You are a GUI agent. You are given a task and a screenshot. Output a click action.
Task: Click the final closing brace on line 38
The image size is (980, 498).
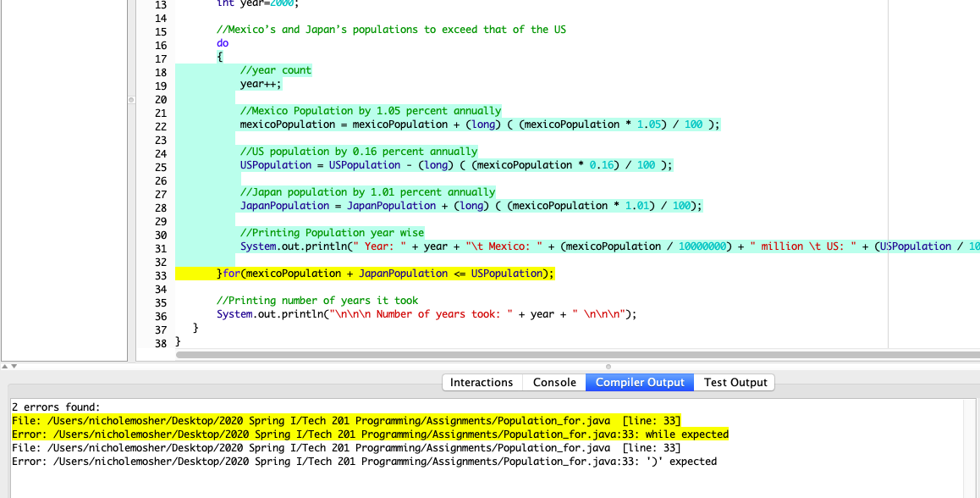pos(178,341)
